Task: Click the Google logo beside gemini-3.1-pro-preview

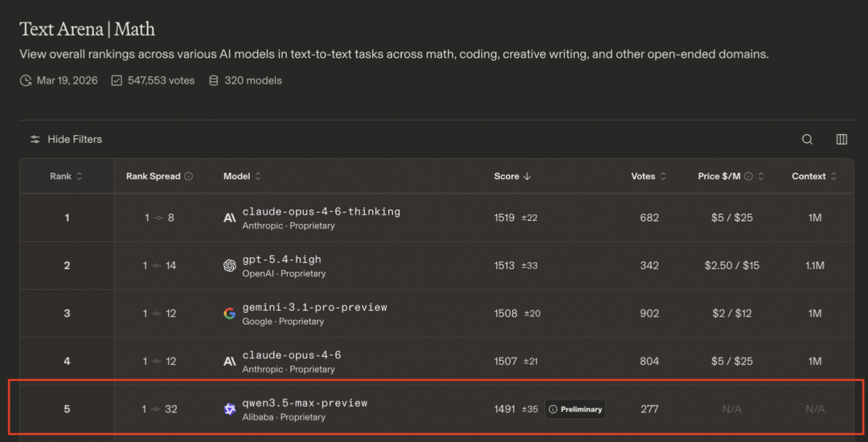Action: click(x=230, y=313)
